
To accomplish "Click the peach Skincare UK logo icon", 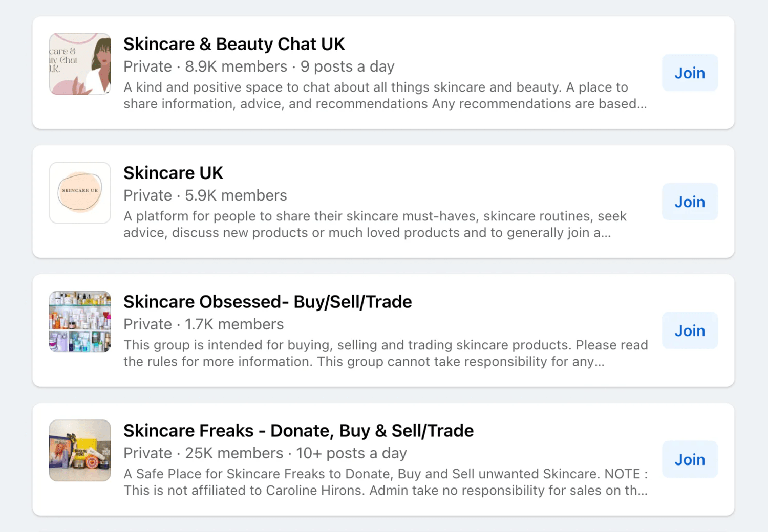I will pyautogui.click(x=80, y=193).
